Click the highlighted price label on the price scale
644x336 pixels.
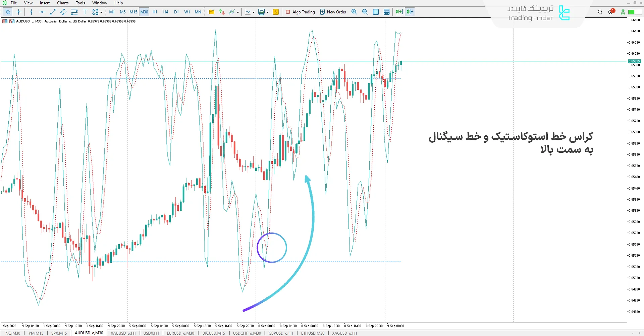[634, 61]
